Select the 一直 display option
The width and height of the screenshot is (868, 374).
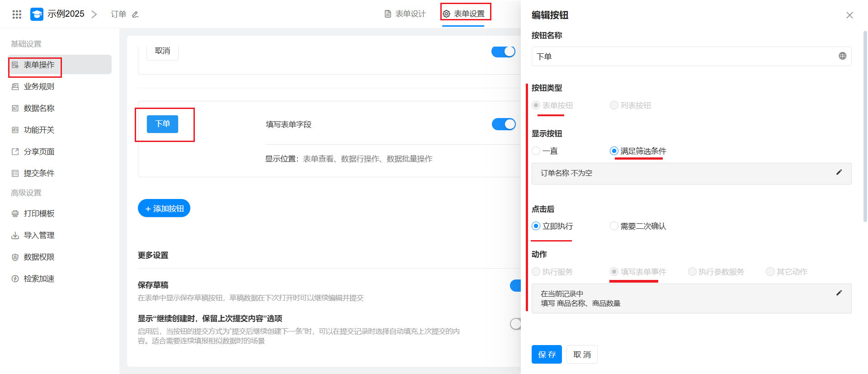(537, 151)
